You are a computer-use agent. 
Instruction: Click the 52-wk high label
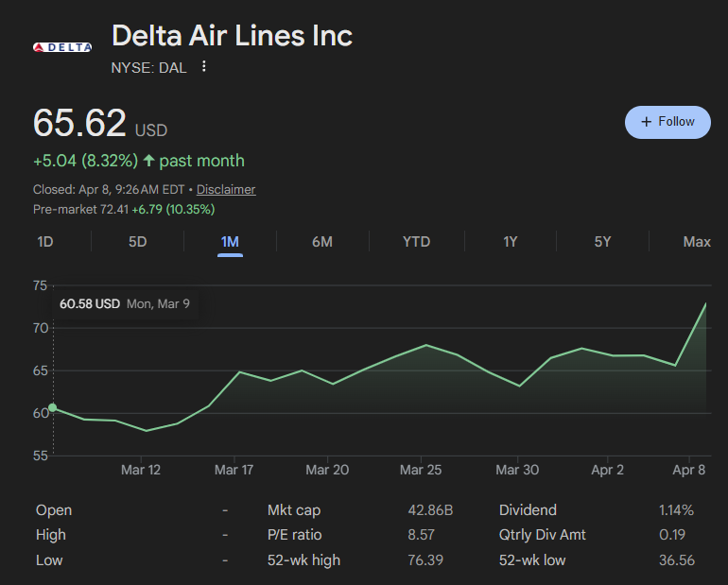pos(303,560)
